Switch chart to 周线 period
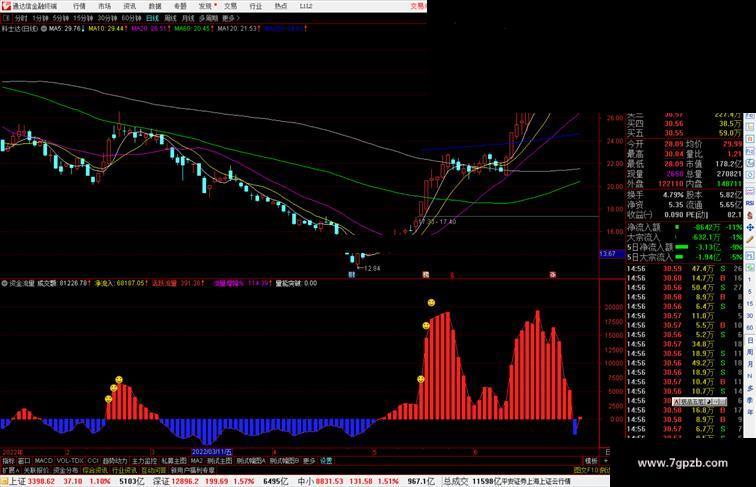 pyautogui.click(x=171, y=18)
